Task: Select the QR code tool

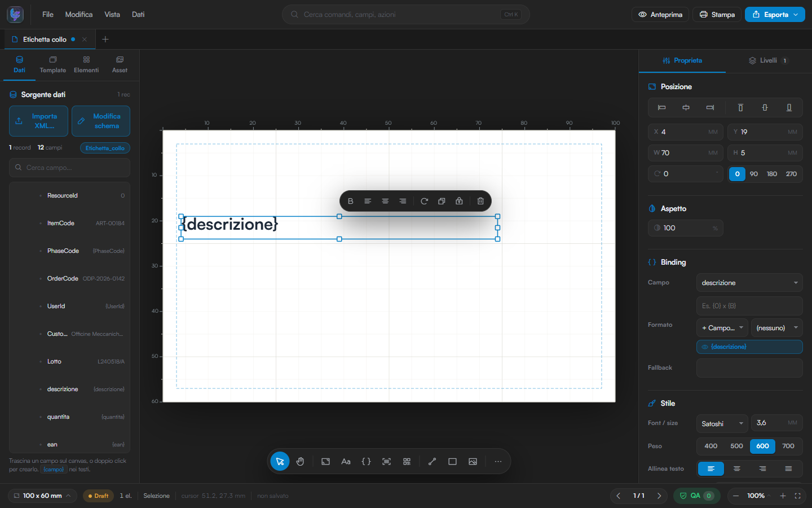Action: point(407,461)
